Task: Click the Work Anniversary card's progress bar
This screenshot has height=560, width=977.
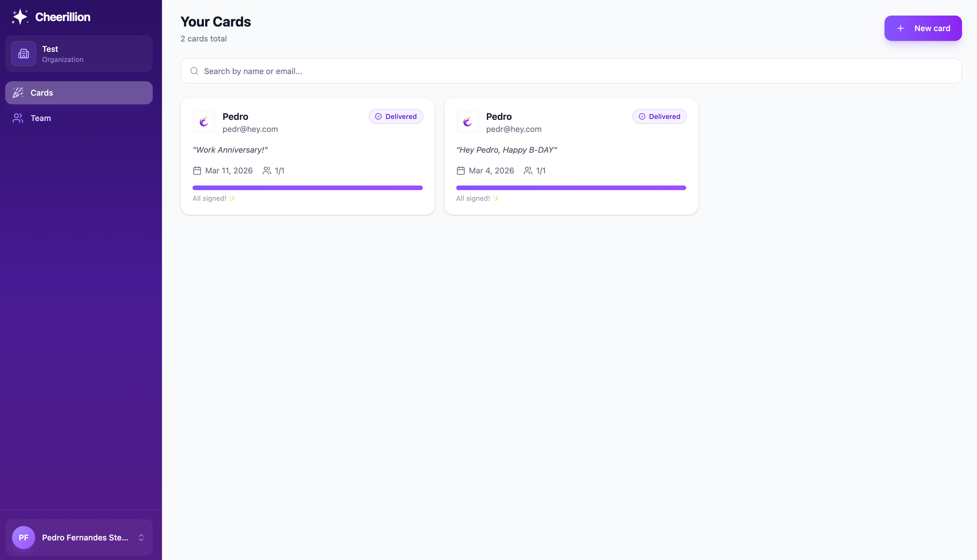Action: [x=307, y=188]
